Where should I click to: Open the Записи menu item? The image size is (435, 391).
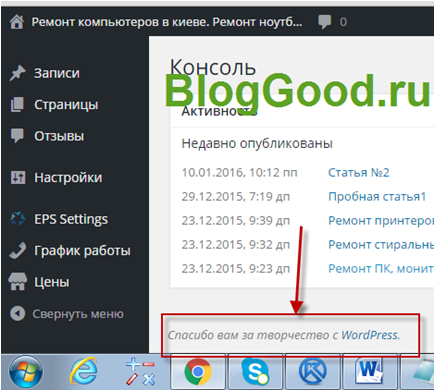pyautogui.click(x=57, y=73)
